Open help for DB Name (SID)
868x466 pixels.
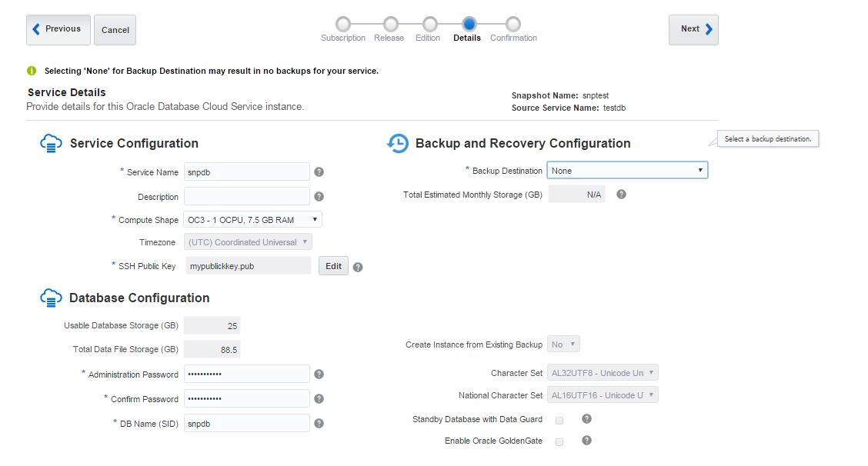coord(319,424)
